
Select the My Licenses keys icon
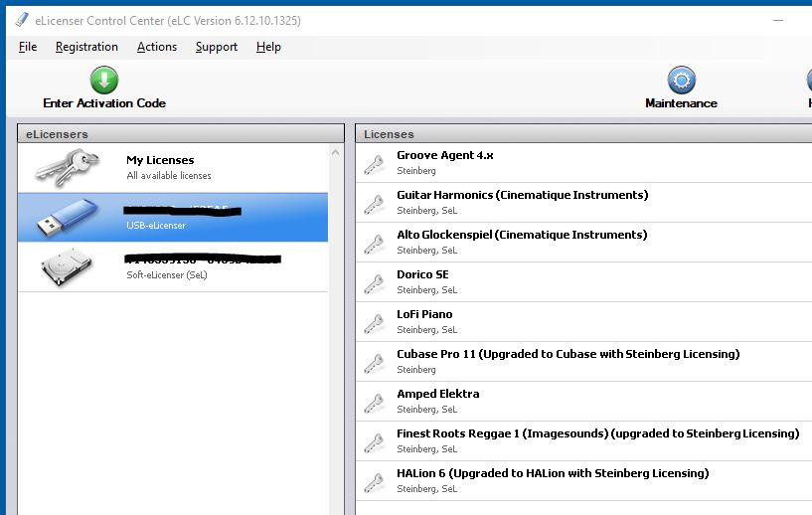[67, 167]
